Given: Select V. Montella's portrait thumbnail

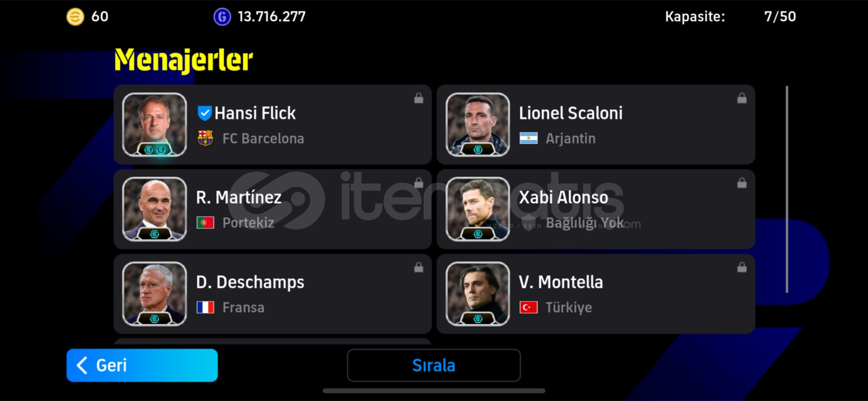Looking at the screenshot, I should pos(478,294).
